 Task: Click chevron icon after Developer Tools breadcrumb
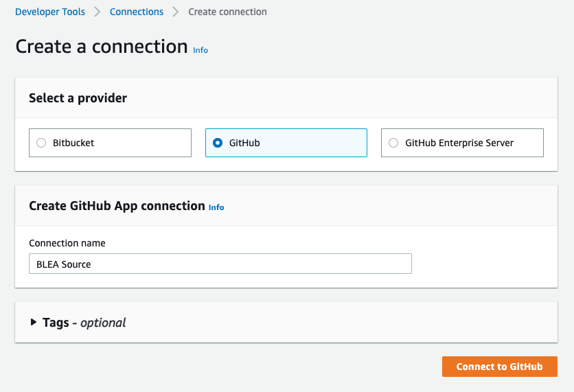tap(97, 12)
